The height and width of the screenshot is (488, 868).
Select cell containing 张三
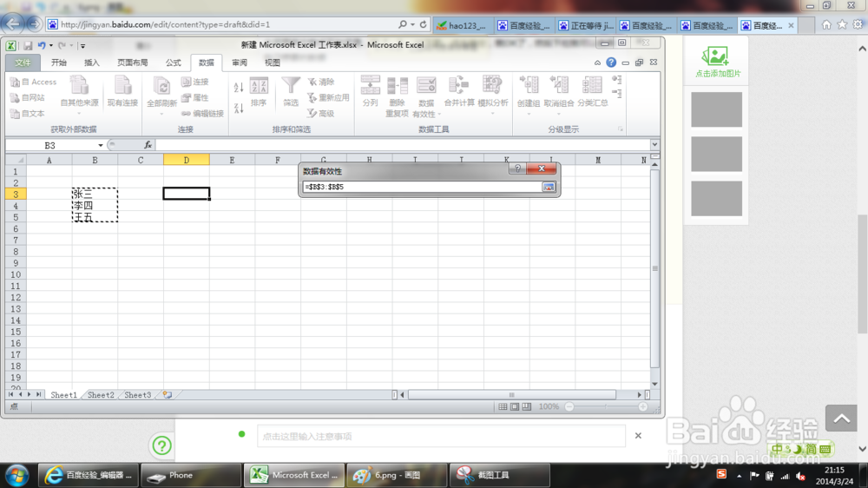coord(95,194)
